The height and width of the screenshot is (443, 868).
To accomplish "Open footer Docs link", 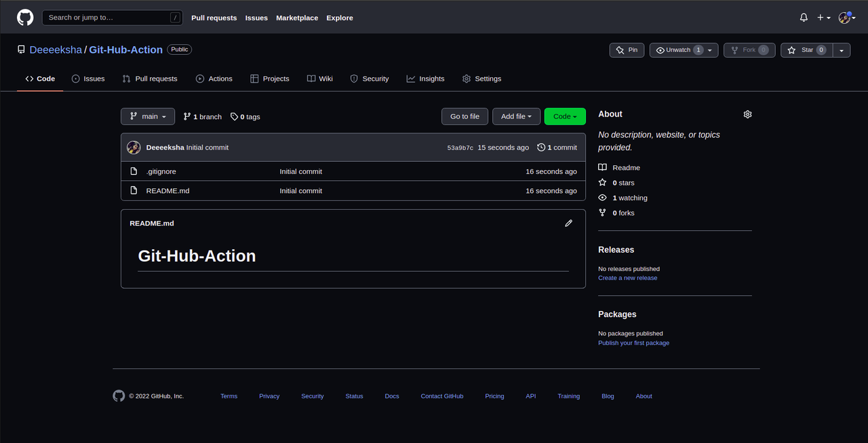I will (x=392, y=396).
